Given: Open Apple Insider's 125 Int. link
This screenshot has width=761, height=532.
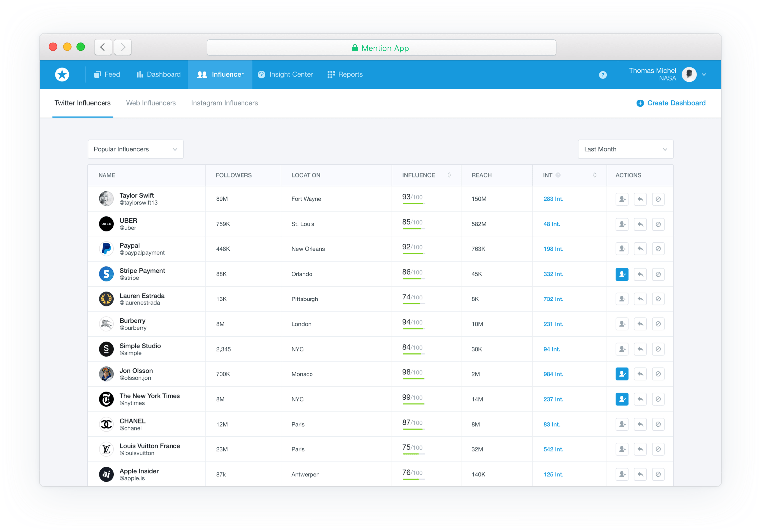Looking at the screenshot, I should coord(553,474).
